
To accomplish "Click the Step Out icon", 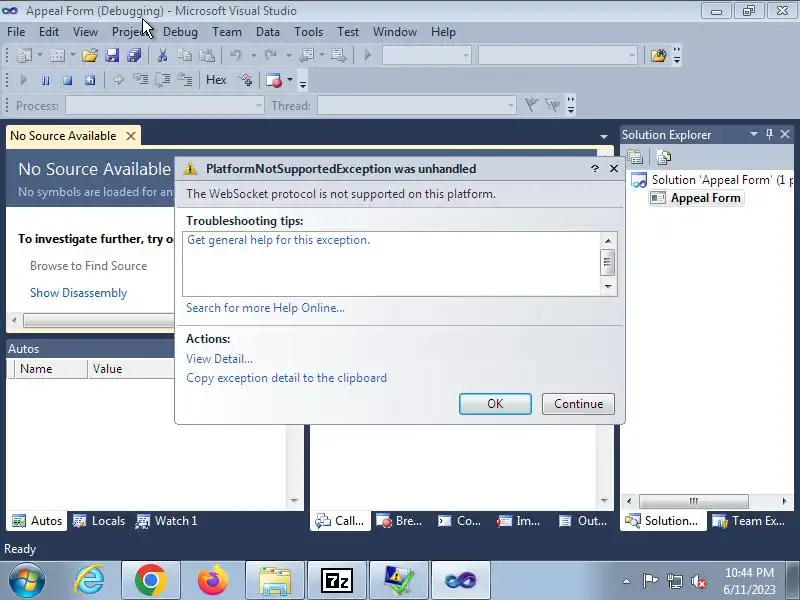I will click(185, 80).
